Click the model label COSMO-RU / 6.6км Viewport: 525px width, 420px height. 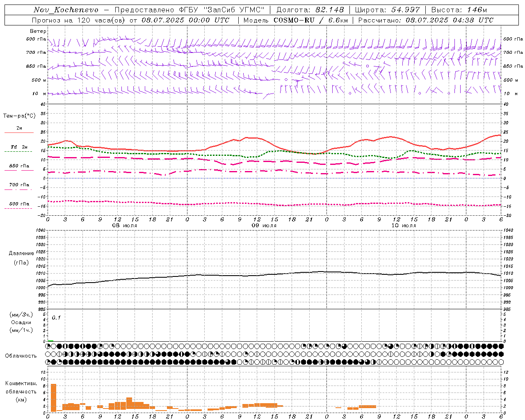(x=311, y=20)
